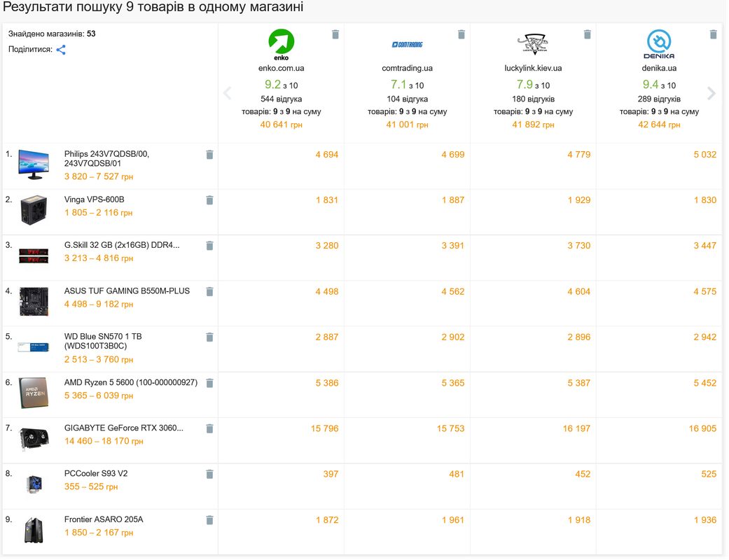Open PCCooler S93 V2 product link
729x560 pixels.
coord(96,474)
